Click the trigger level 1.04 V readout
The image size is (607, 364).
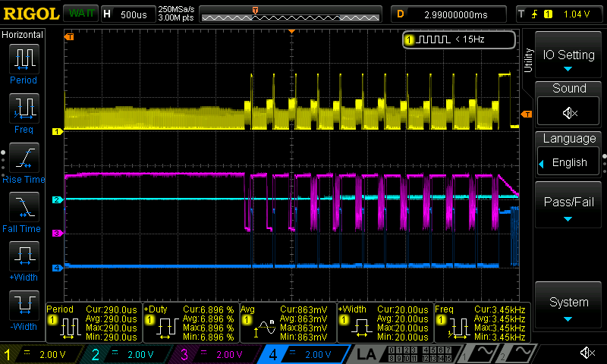click(x=577, y=14)
